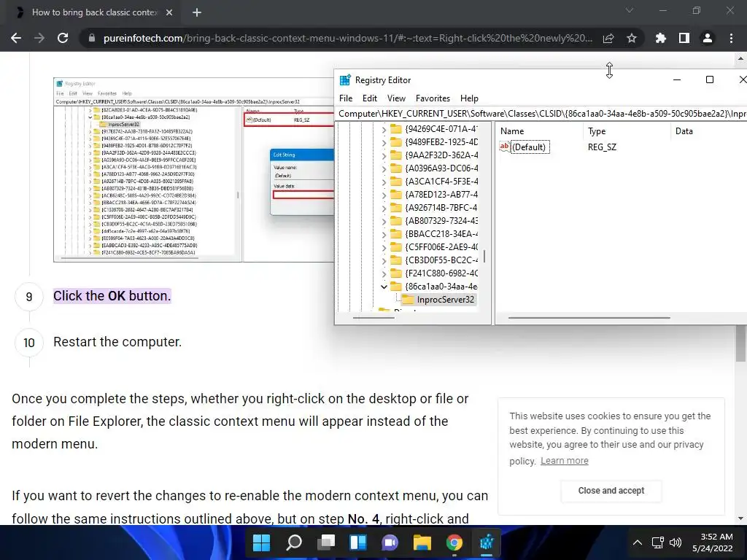Click Registry Editor address path field

(541, 114)
